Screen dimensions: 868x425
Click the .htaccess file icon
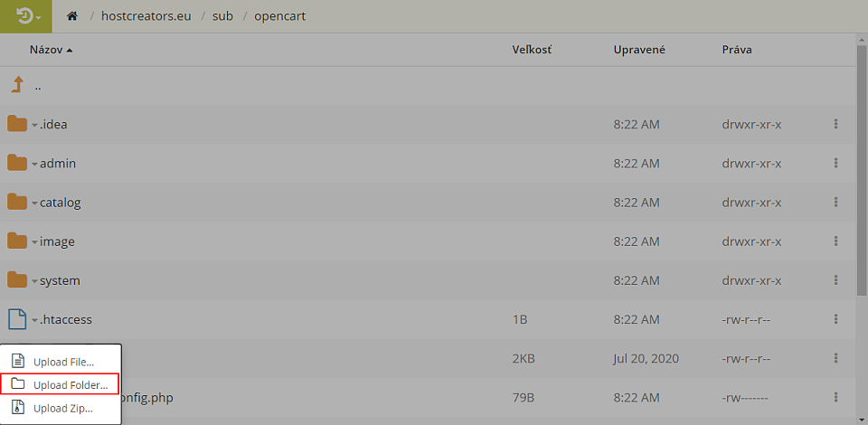(17, 319)
